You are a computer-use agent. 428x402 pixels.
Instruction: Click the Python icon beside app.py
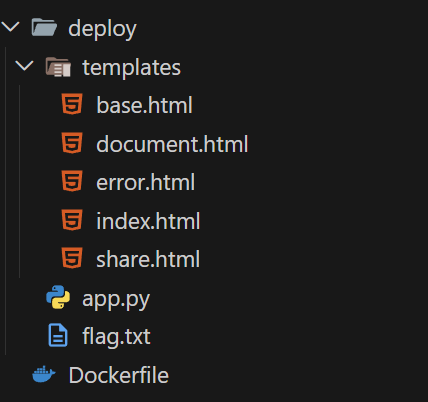coord(58,297)
